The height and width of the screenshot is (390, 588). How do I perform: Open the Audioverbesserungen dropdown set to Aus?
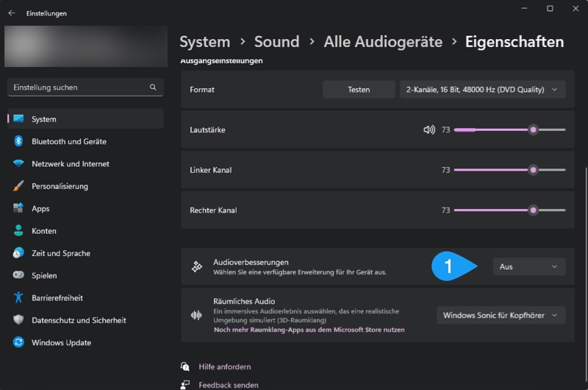pos(528,266)
